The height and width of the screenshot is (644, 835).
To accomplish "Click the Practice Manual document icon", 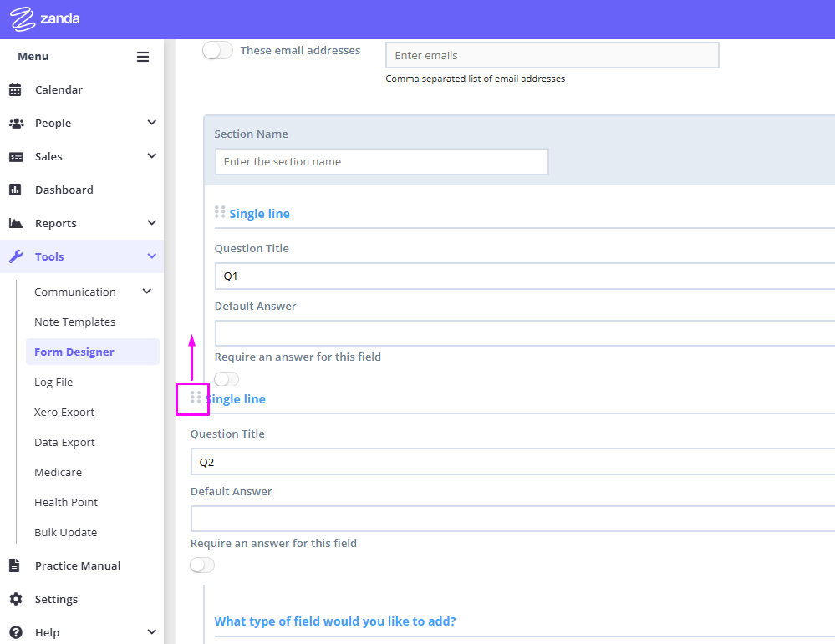I will [16, 565].
